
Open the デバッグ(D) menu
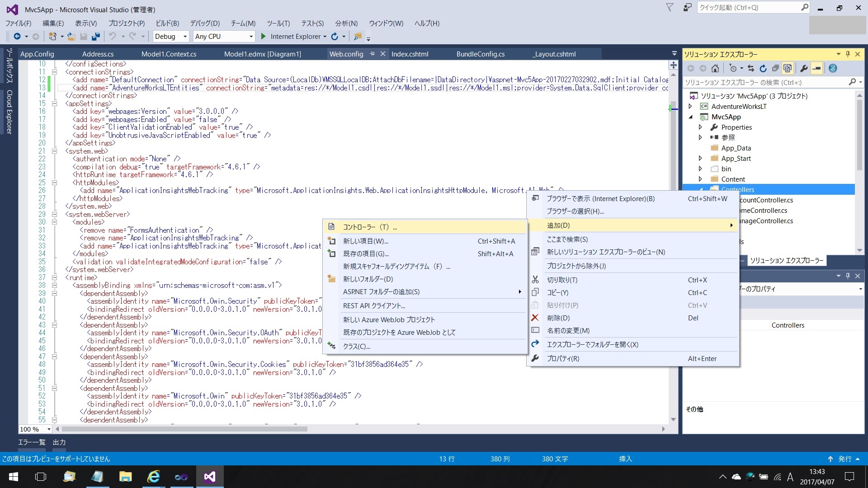click(205, 23)
